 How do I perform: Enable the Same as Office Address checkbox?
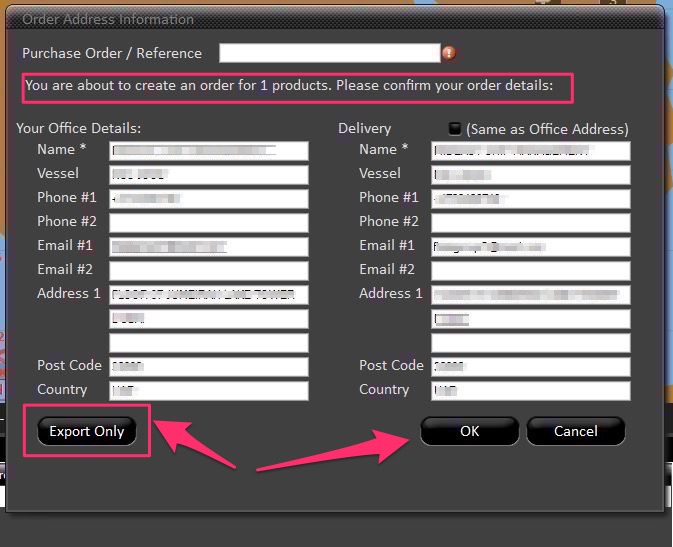click(455, 129)
